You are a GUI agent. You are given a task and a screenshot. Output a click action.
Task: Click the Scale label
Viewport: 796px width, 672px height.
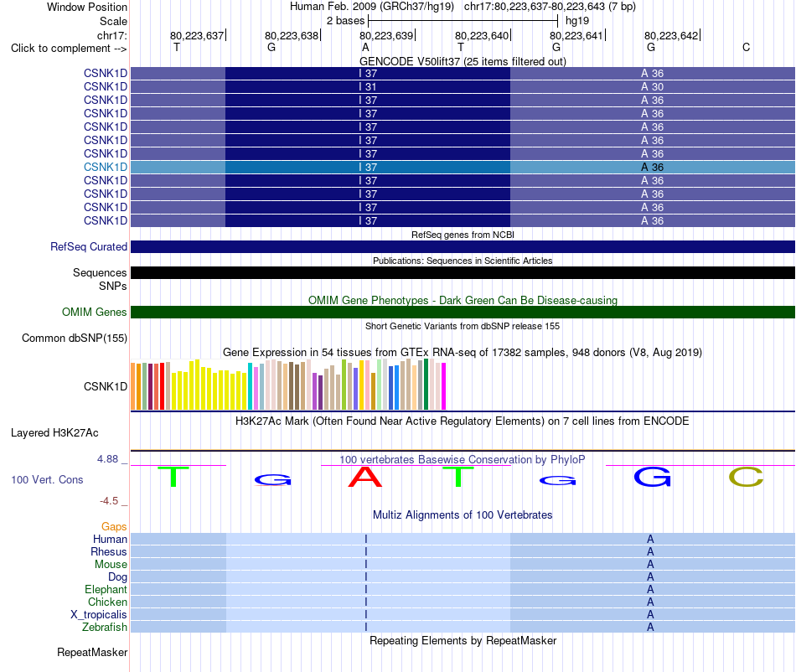coord(113,21)
